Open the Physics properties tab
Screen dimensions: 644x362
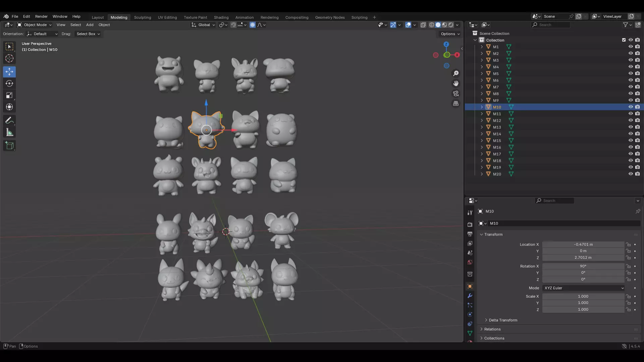click(470, 314)
